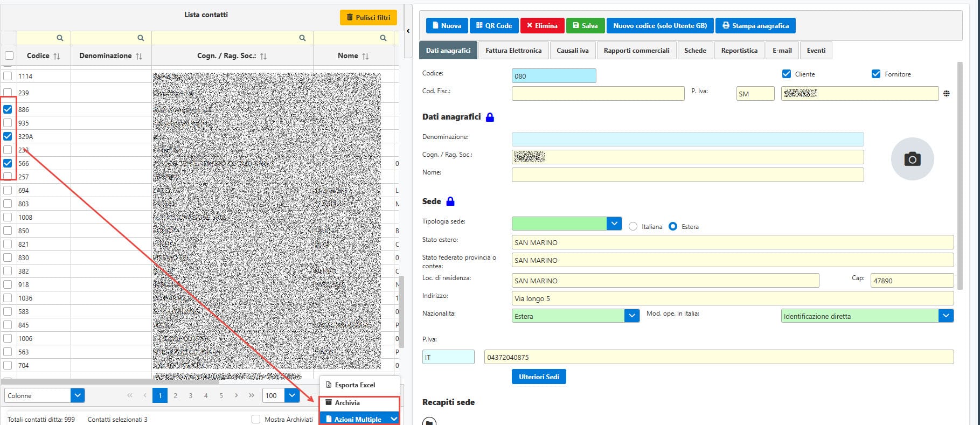Click the camera photo upload icon

912,159
